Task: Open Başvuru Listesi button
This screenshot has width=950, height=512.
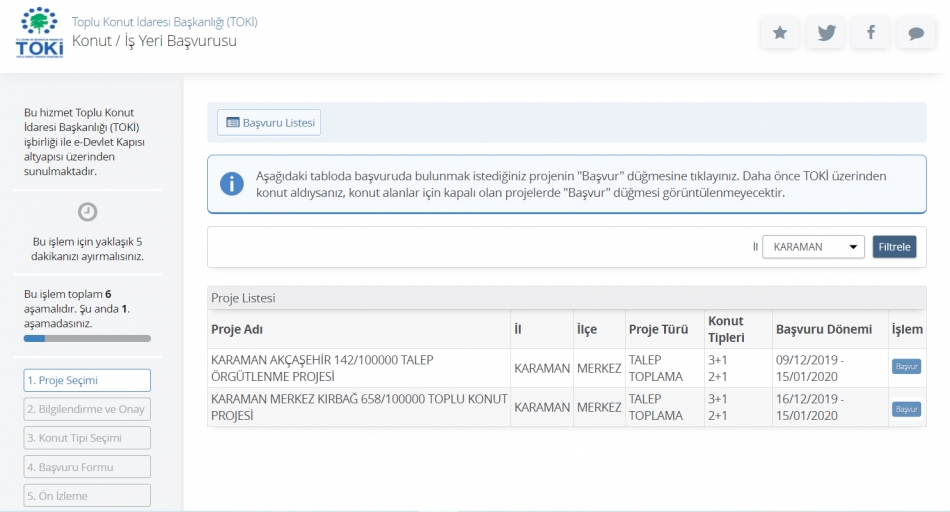Action: pos(269,122)
